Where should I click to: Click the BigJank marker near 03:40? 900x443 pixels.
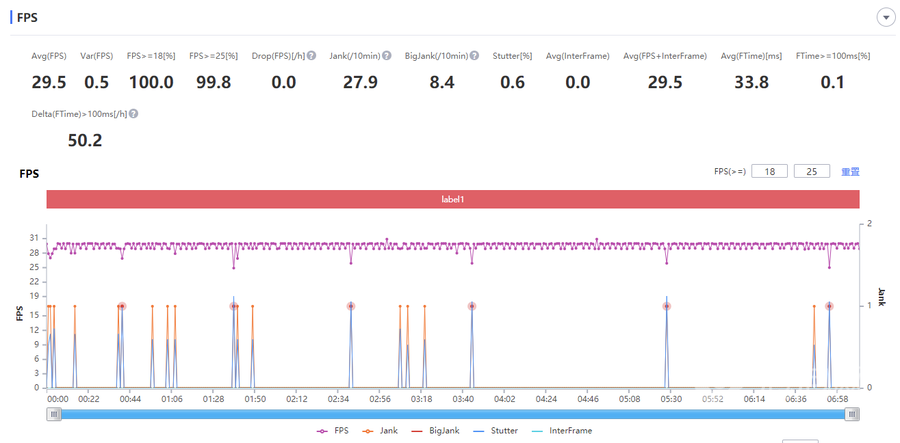(472, 306)
